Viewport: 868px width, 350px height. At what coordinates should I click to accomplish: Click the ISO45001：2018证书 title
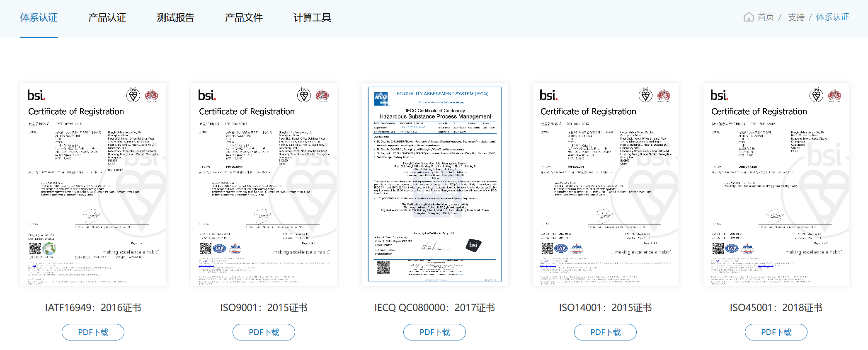(776, 308)
